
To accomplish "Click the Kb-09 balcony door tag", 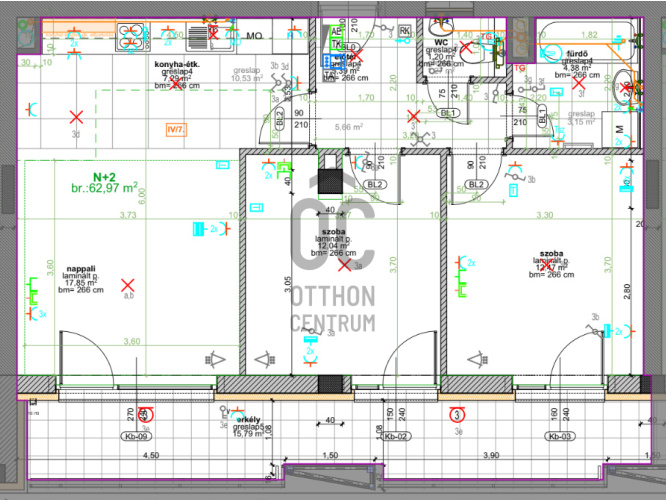I will pyautogui.click(x=137, y=437).
